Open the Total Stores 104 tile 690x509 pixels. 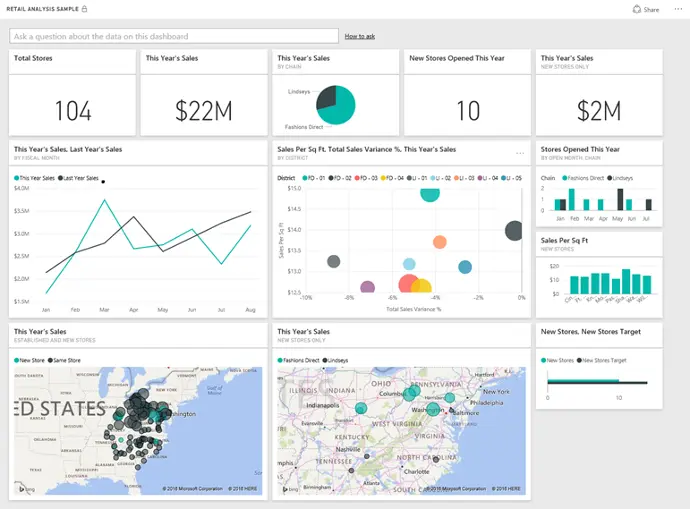pyautogui.click(x=72, y=93)
